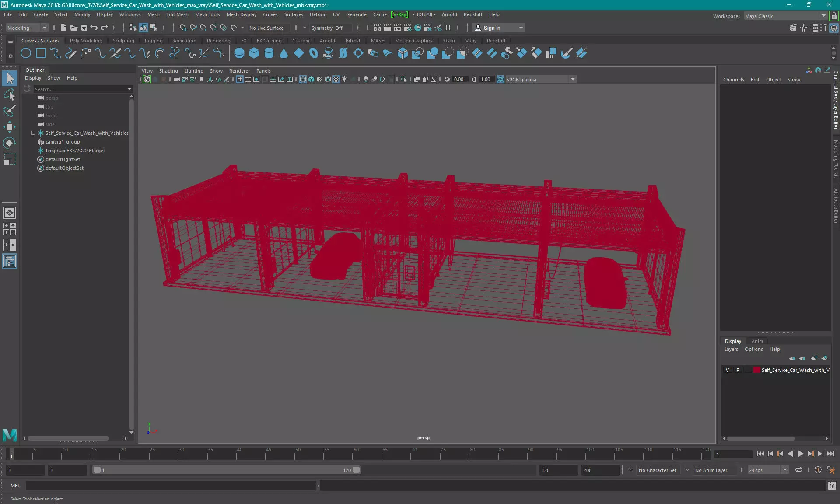
Task: Toggle layer visibility V box
Action: [x=728, y=370]
